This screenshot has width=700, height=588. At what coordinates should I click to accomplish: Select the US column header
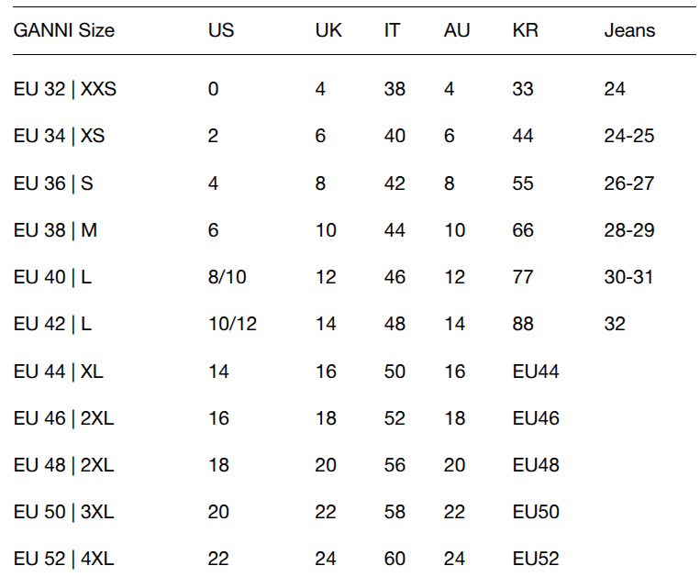click(x=220, y=30)
